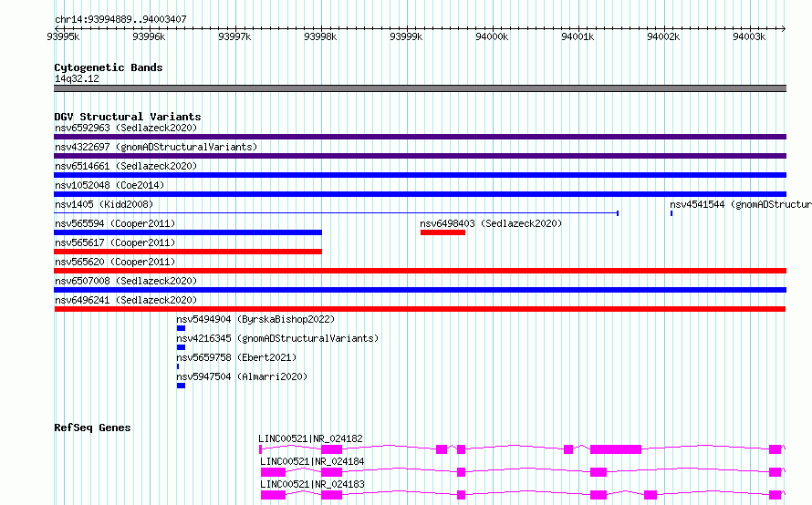Click the 14q32.12 cytogenetic band bar
Image resolution: width=812 pixels, height=505 pixels.
[x=420, y=88]
